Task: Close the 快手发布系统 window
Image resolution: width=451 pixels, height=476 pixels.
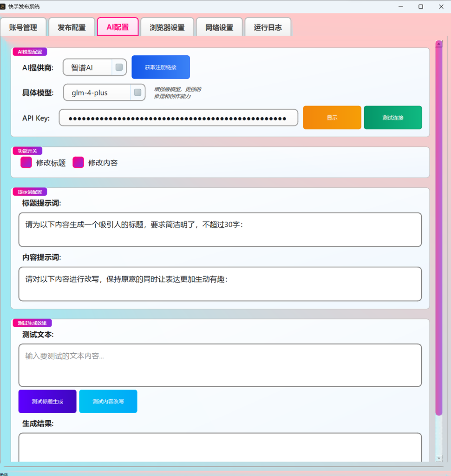Action: 441,7
